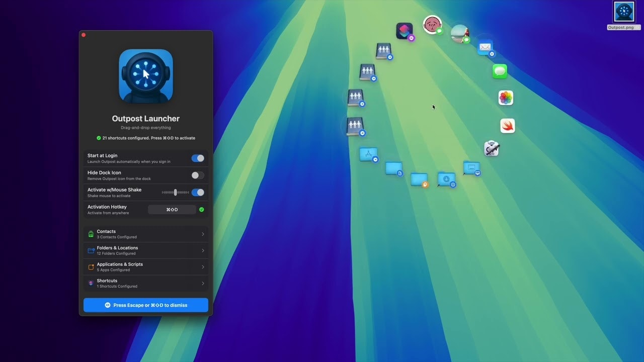Click the Outpost app logo in settings
This screenshot has width=644, height=362.
(146, 76)
